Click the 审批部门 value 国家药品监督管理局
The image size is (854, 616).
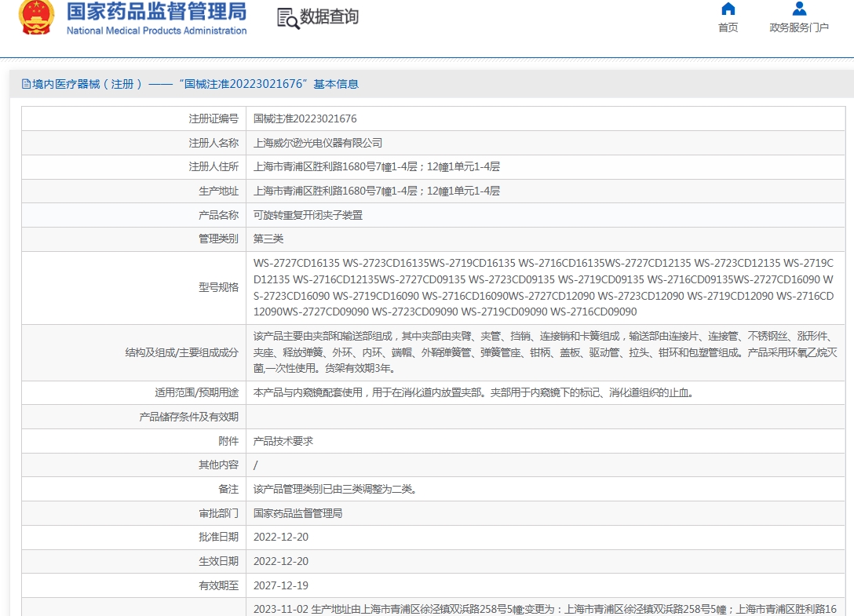click(x=298, y=513)
